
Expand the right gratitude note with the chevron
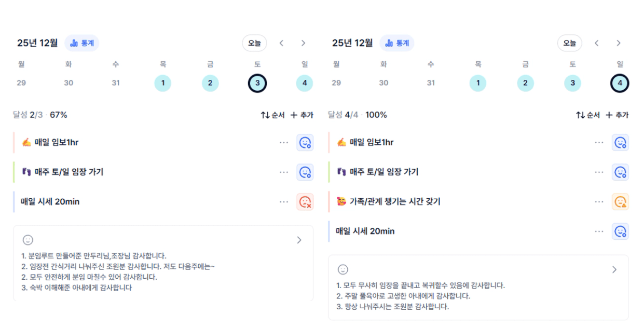pos(614,269)
